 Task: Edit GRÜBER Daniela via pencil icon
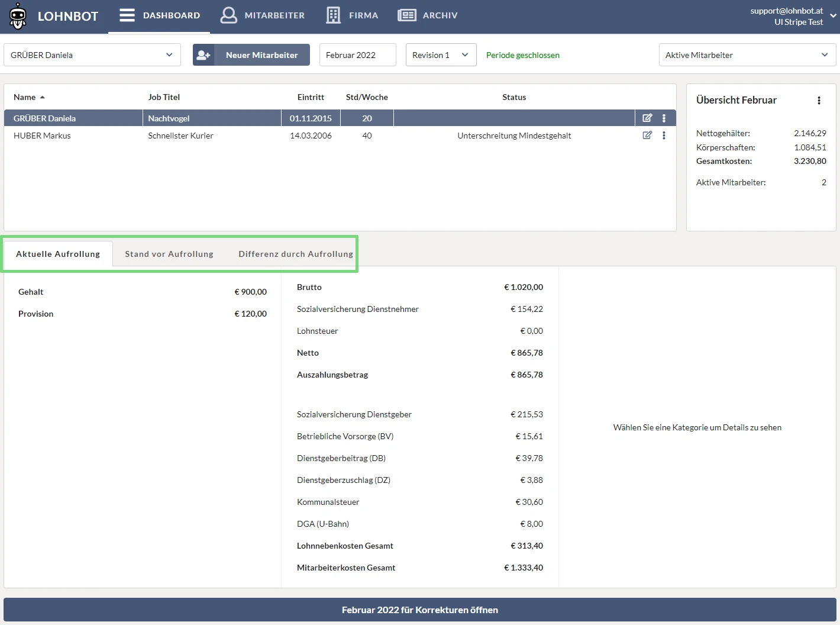(647, 118)
